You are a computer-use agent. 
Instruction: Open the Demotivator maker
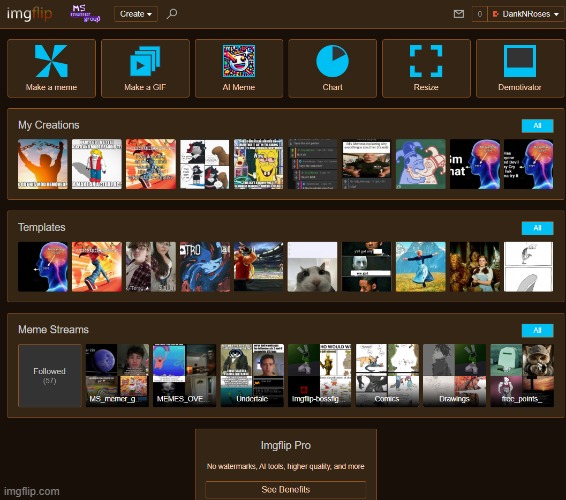(x=520, y=68)
